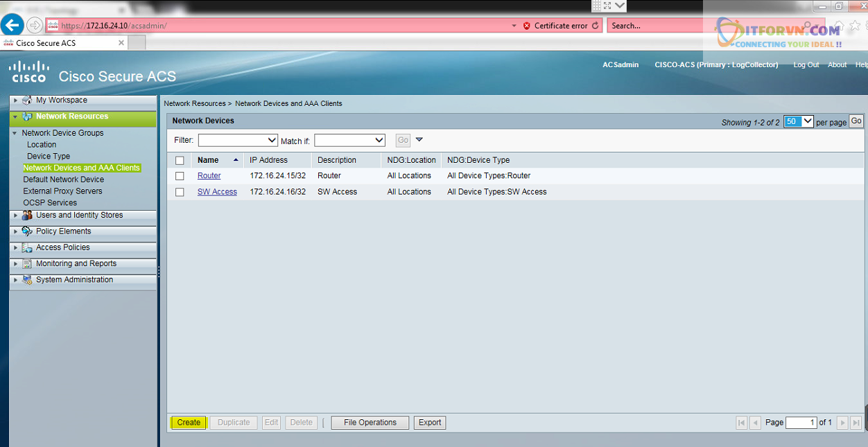The height and width of the screenshot is (447, 868).
Task: Close the Cisco Secure ACS browser tab
Action: (121, 43)
